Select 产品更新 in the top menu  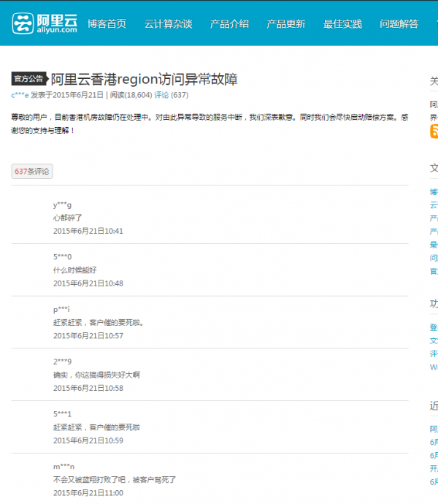285,24
